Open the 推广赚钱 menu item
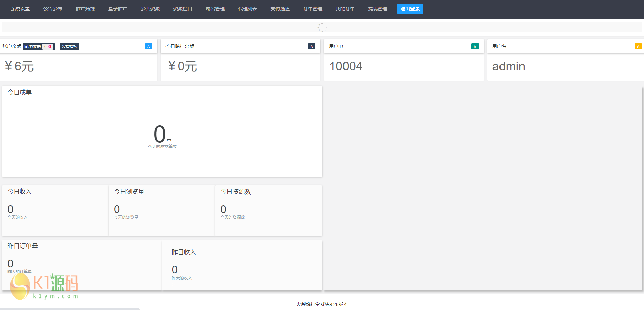 point(85,9)
